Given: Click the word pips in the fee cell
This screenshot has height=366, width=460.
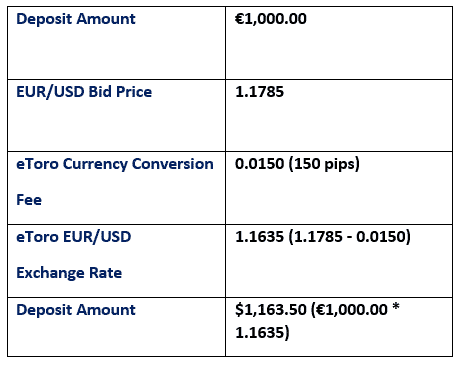Looking at the screenshot, I should point(342,164).
